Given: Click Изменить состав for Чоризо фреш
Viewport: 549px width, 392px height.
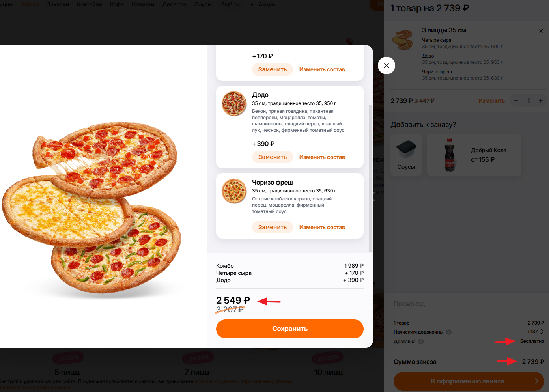Looking at the screenshot, I should 322,227.
